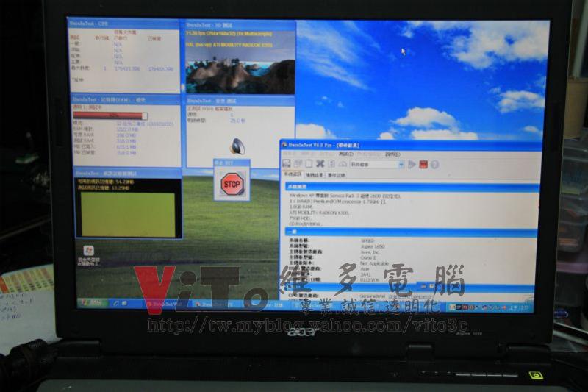Viewport: 588px width, 392px height.
Task: Click the ATI MOBILITY RADEON X300 summary line
Action: (319, 213)
